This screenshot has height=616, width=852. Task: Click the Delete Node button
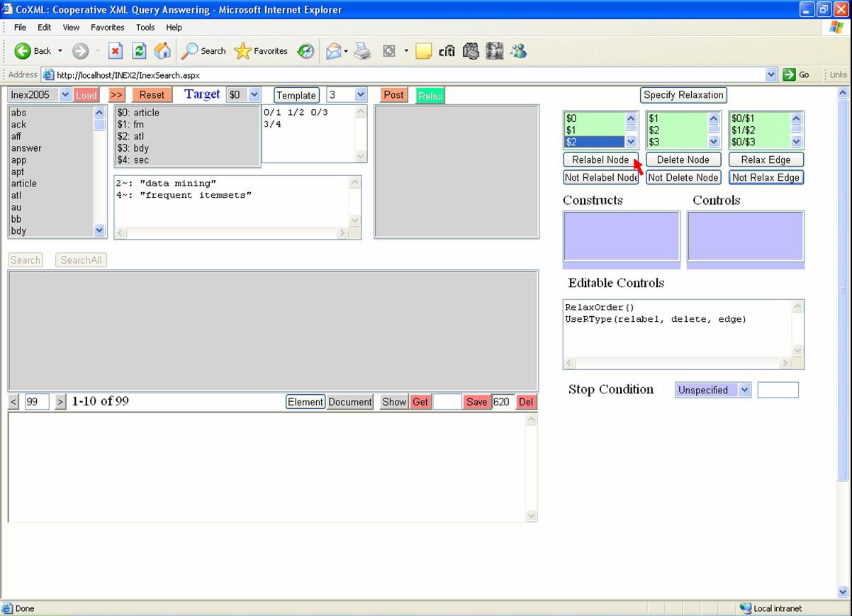[x=683, y=159]
